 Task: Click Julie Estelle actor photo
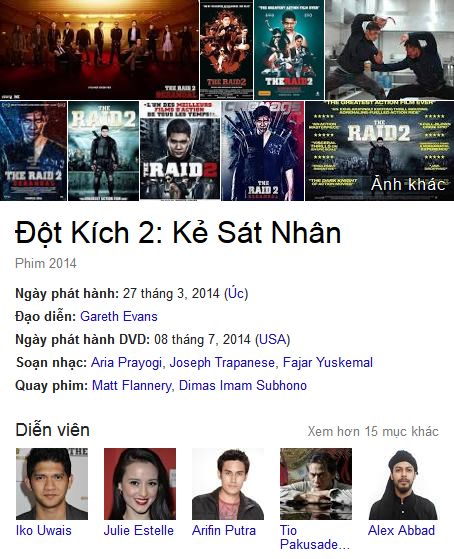point(140,484)
